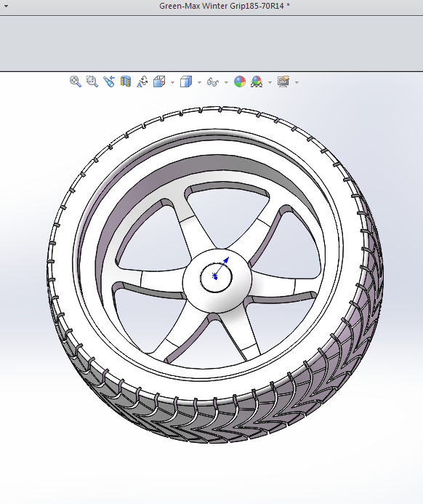Expand the Display Style dropdown arrow
The width and height of the screenshot is (423, 504).
click(x=199, y=83)
